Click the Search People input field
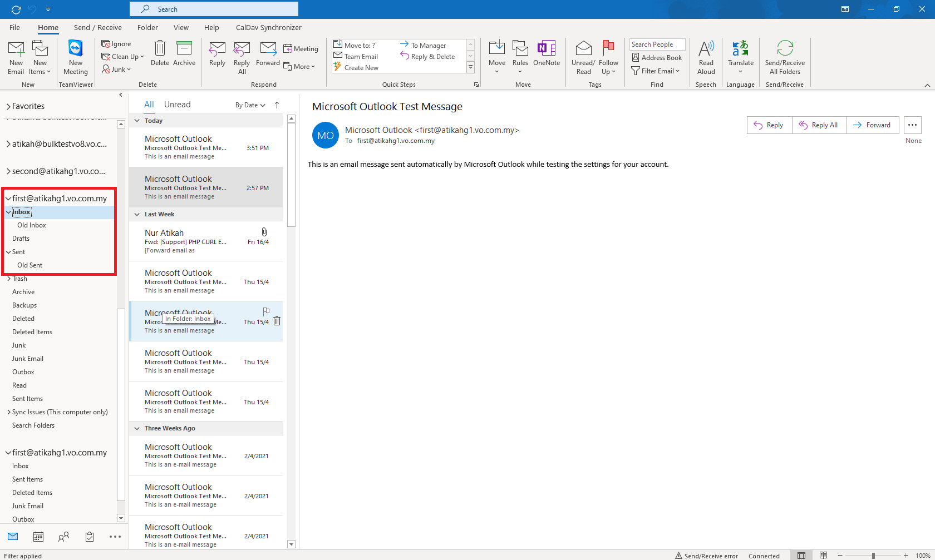 tap(657, 44)
